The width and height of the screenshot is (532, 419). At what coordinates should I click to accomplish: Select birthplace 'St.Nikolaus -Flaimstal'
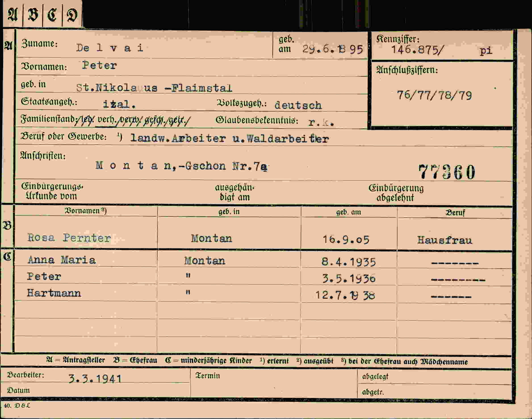point(154,88)
